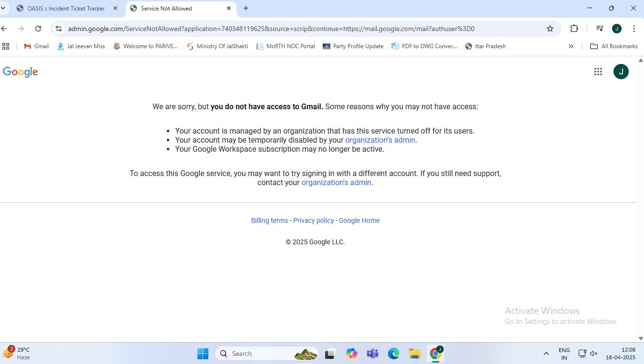Click the site information icon in address bar
Screen dimensions: 644x364
[59, 29]
